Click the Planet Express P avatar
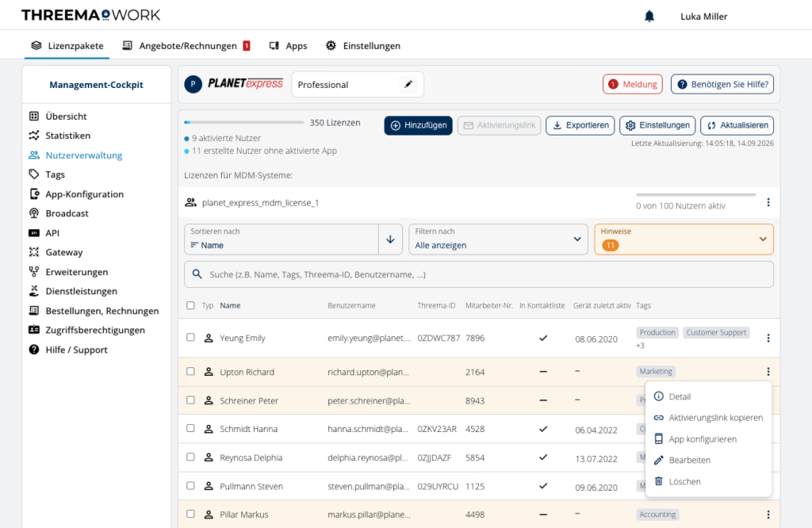 [193, 84]
